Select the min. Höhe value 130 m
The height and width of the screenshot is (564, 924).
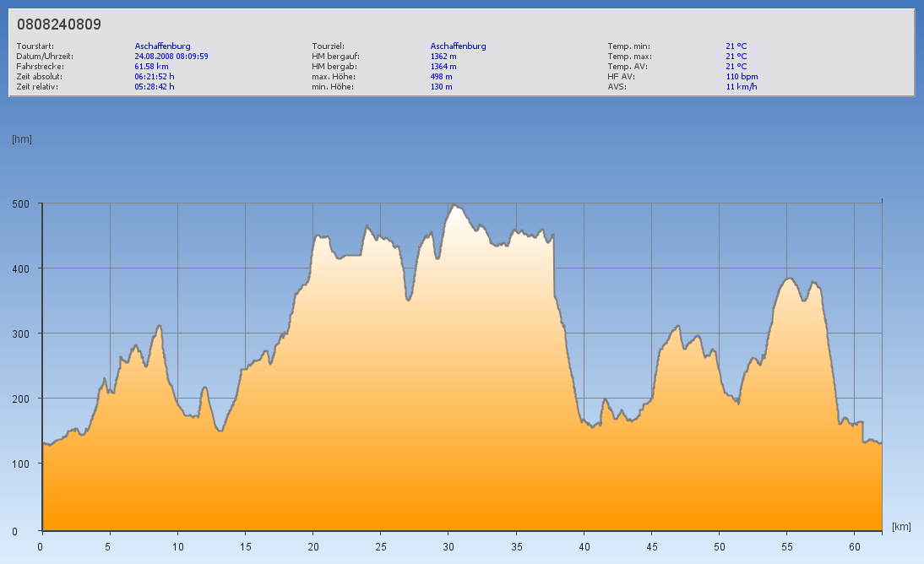441,86
